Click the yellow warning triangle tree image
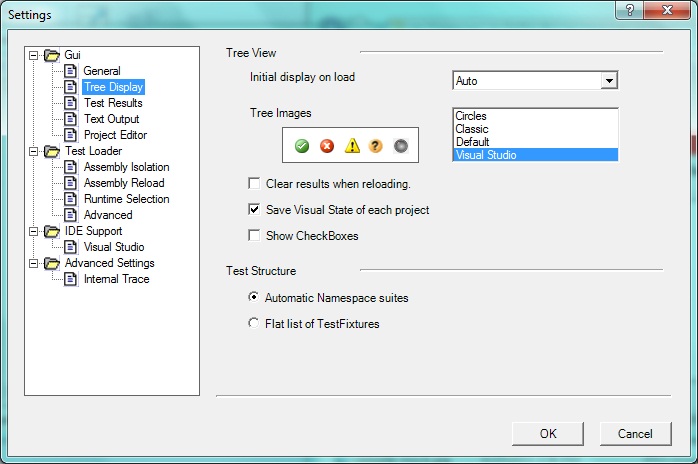Viewport: 698px width, 464px height. [352, 146]
